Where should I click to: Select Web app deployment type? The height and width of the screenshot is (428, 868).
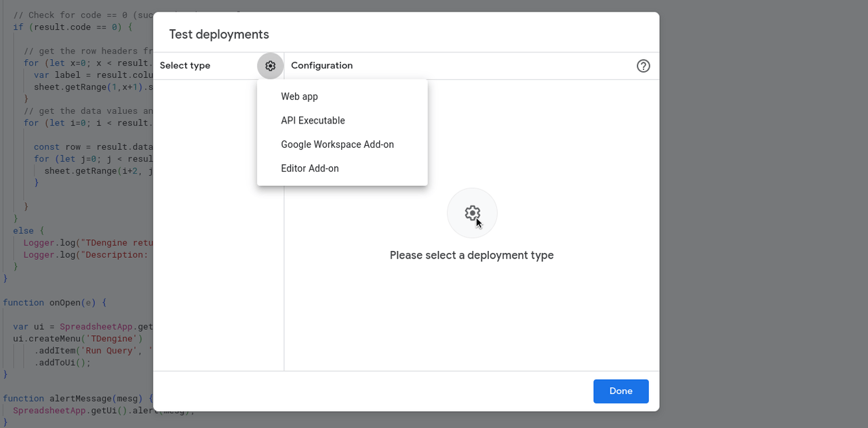(x=299, y=96)
